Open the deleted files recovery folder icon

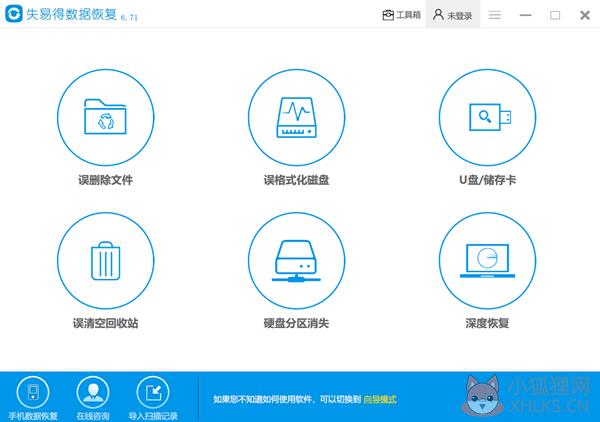(x=106, y=117)
